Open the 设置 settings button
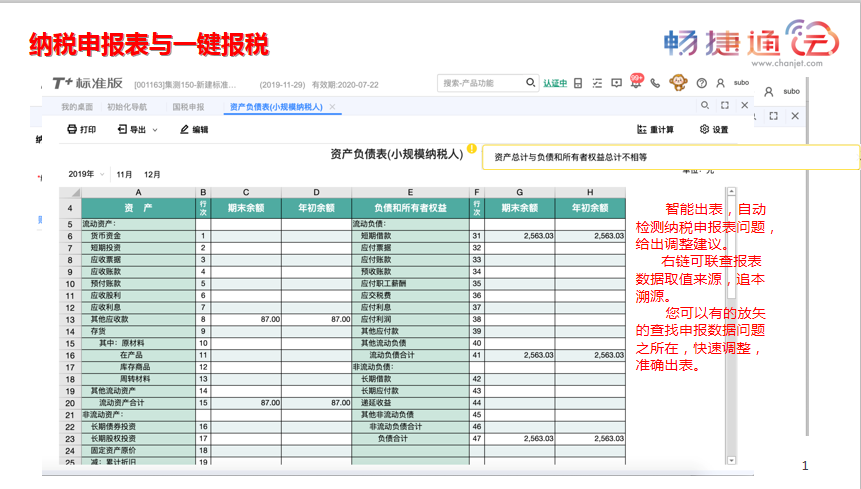 point(714,130)
